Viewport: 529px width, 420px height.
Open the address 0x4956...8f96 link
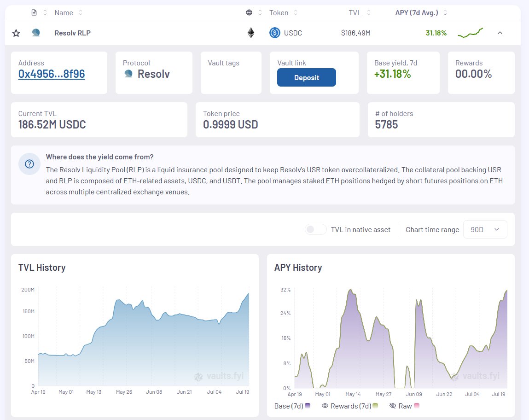[52, 74]
